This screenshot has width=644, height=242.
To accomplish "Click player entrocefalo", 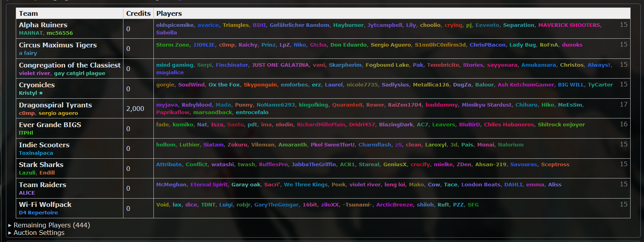I will (252, 113).
